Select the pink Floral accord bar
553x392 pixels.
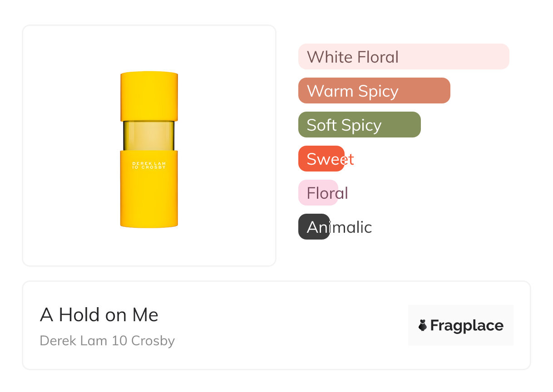318,193
